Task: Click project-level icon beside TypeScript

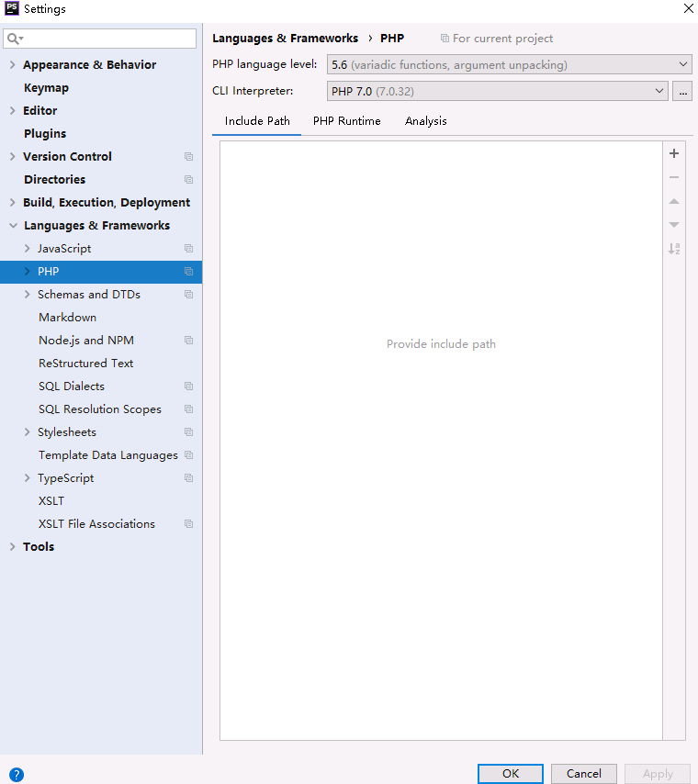Action: tap(188, 478)
